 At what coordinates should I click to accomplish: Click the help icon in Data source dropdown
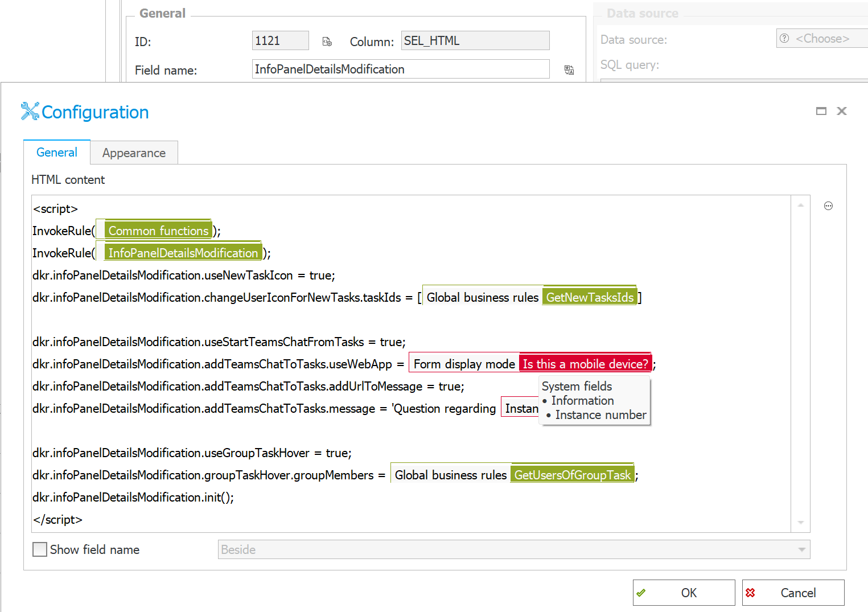point(784,38)
